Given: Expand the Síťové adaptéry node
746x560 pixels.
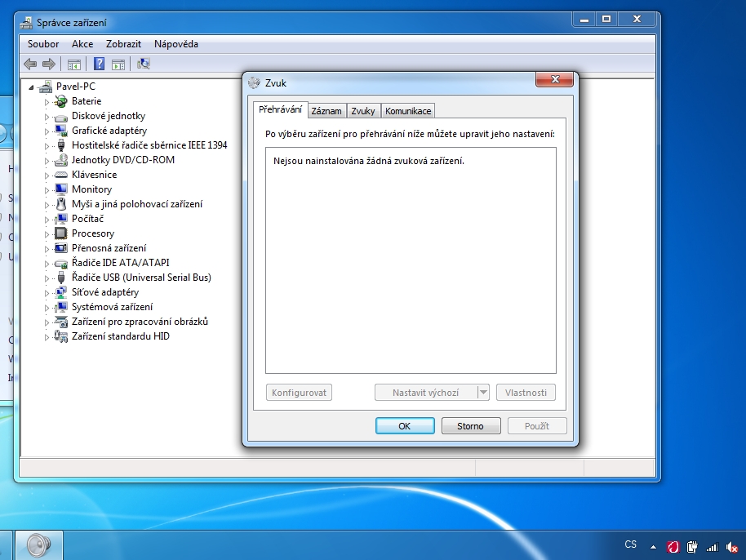Looking at the screenshot, I should coord(47,293).
